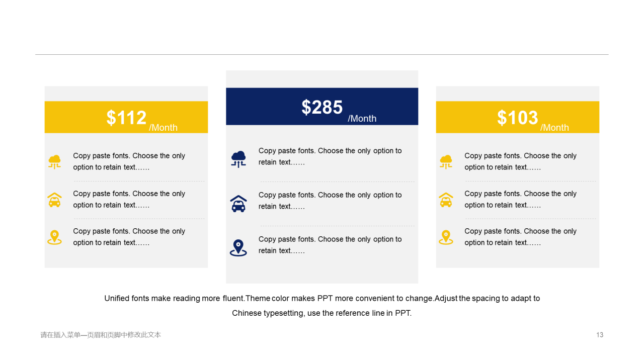The image size is (644, 362).
Task: Select the navy cloud icon in $285 card
Action: pyautogui.click(x=238, y=159)
